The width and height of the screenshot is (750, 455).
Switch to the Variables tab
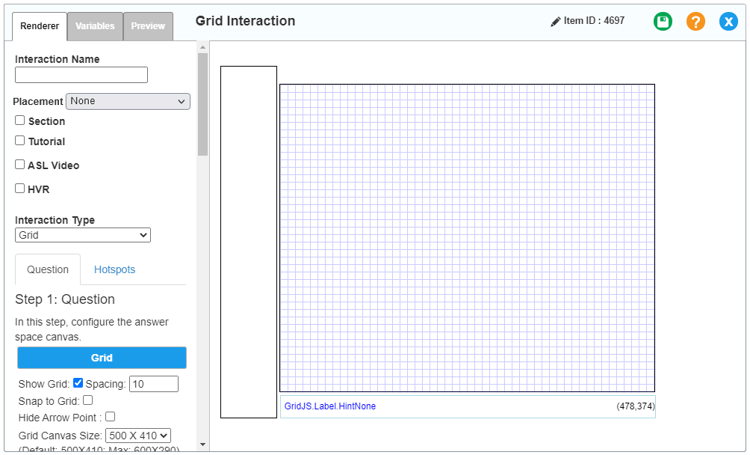[95, 26]
